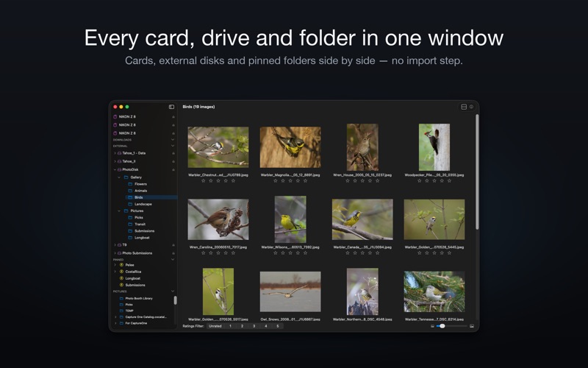Set fourth star on Wren_Carolina image
The height and width of the screenshot is (368, 588).
click(x=226, y=253)
